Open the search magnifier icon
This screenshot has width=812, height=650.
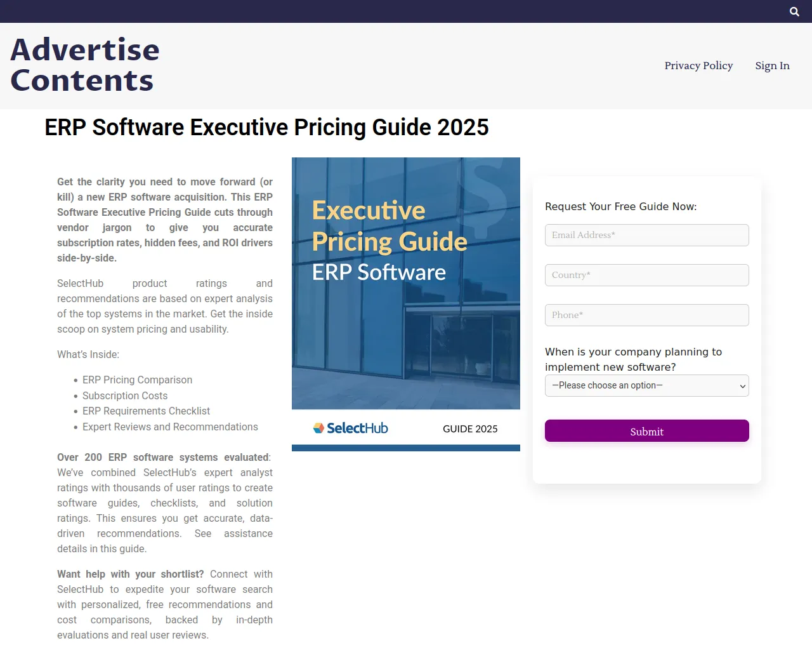pos(794,11)
